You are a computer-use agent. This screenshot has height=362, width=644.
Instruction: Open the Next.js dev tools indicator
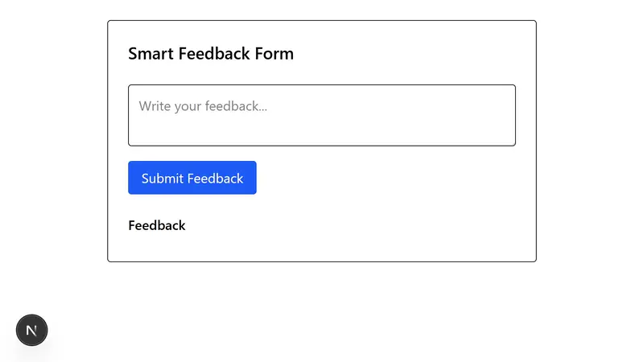tap(32, 330)
